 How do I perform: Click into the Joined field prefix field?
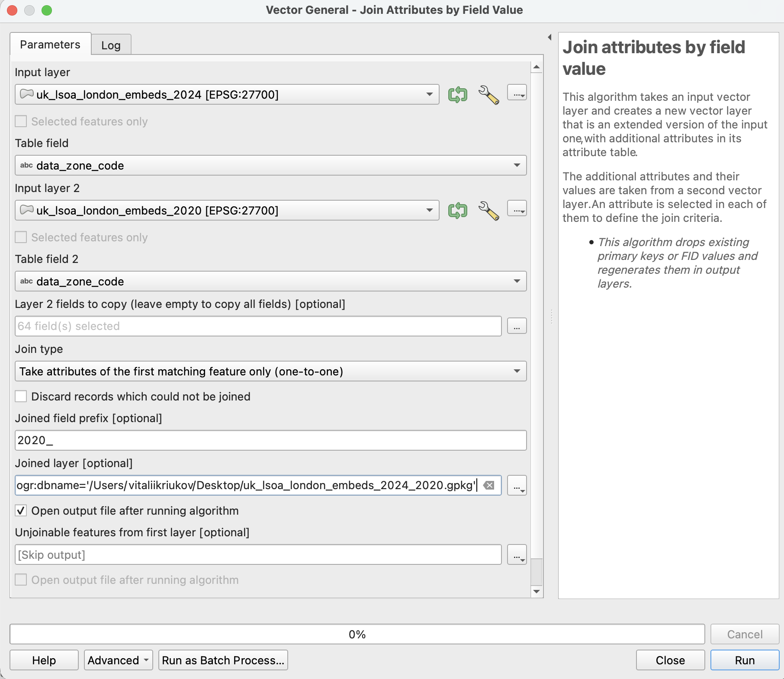point(270,440)
